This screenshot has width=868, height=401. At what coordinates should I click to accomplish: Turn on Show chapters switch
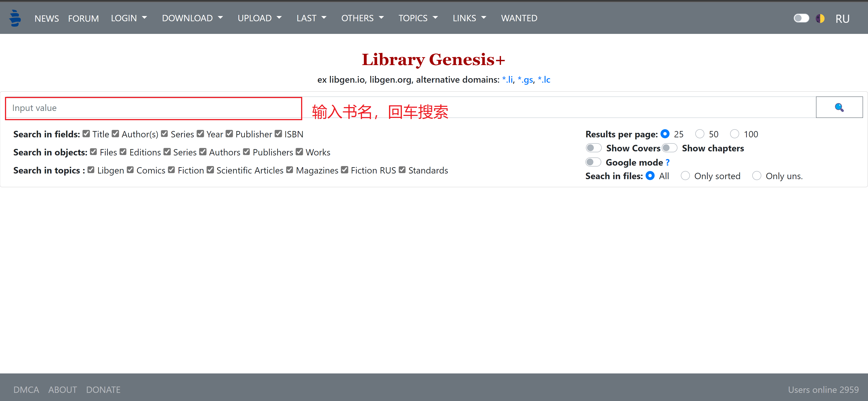click(669, 148)
